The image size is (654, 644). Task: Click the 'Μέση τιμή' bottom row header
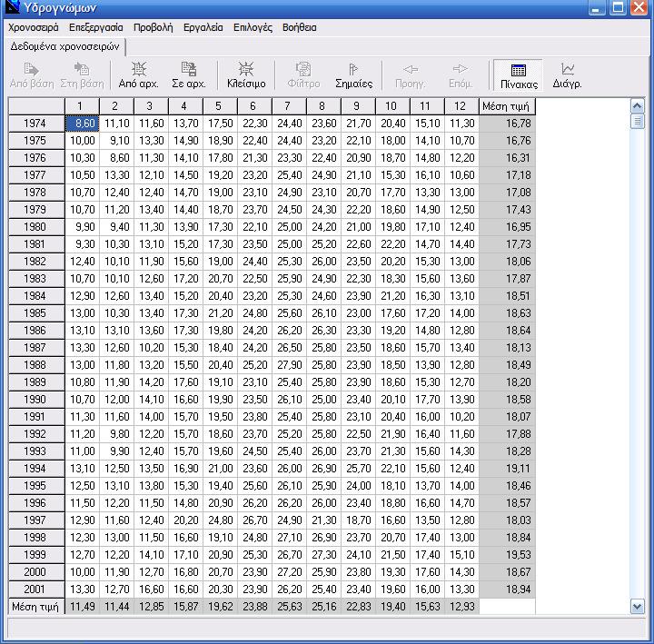[x=36, y=607]
